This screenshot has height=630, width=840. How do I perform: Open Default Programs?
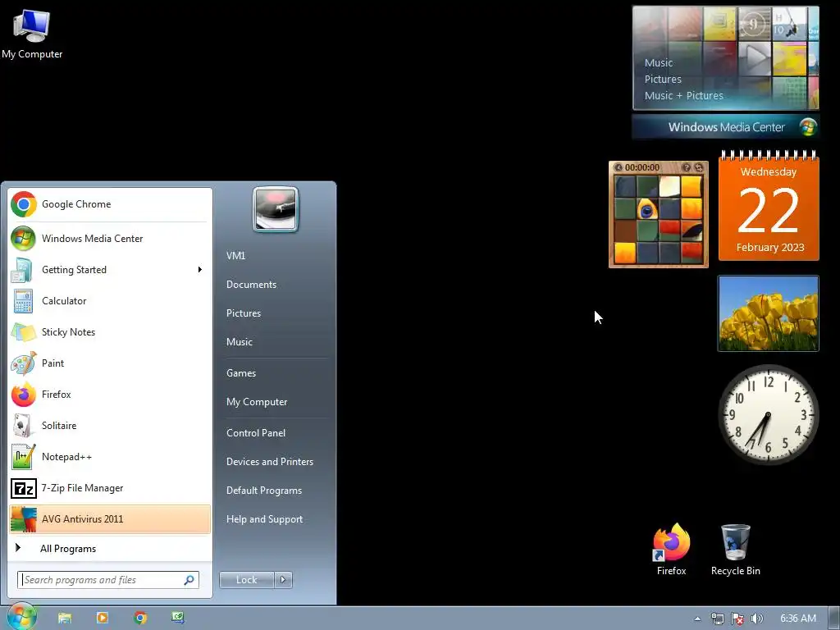click(x=263, y=491)
